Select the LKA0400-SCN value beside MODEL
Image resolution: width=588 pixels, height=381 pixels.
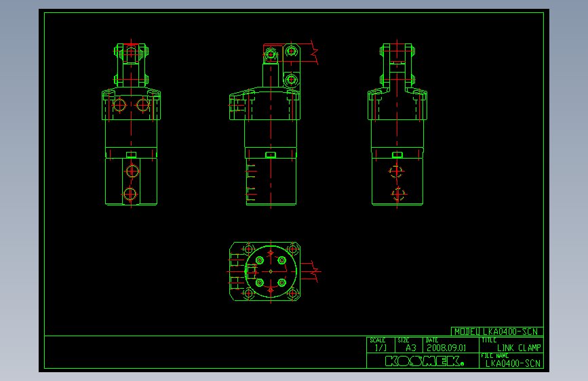(x=511, y=332)
